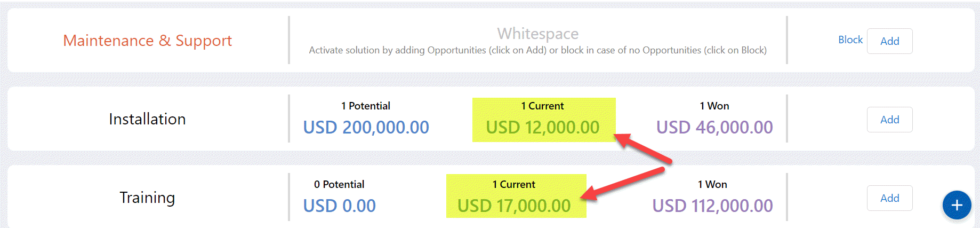Screen dimensions: 980x228
Task: Click the "0 Potential" label for Training
Action: click(339, 184)
